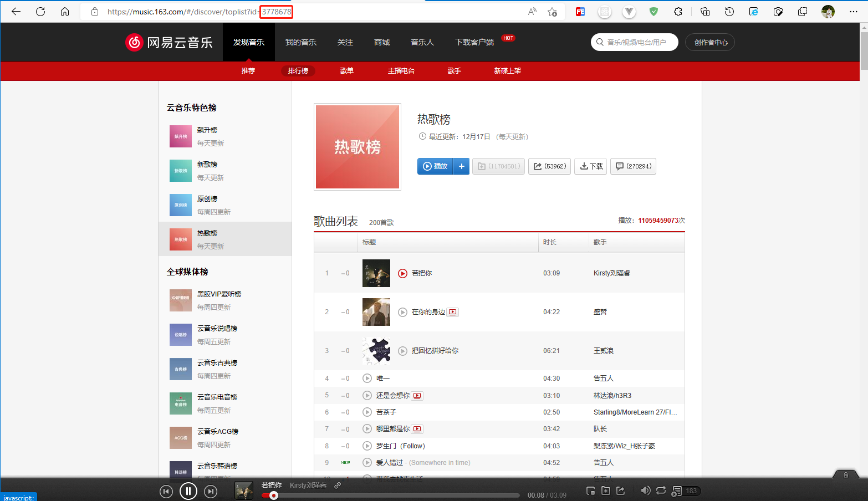Image resolution: width=868 pixels, height=501 pixels.
Task: Click the NetEase Cloud Music 网易云音乐 logo
Action: point(169,42)
